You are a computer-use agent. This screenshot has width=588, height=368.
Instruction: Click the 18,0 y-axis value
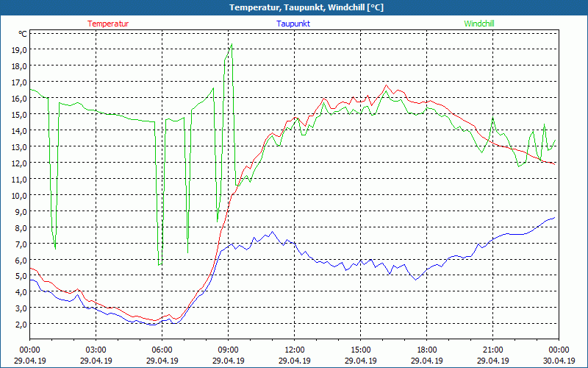pyautogui.click(x=20, y=66)
